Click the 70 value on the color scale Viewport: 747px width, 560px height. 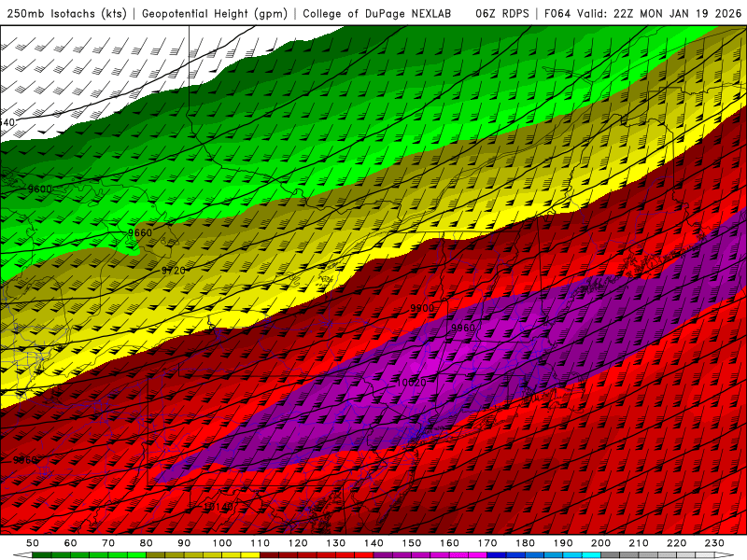[x=108, y=543]
